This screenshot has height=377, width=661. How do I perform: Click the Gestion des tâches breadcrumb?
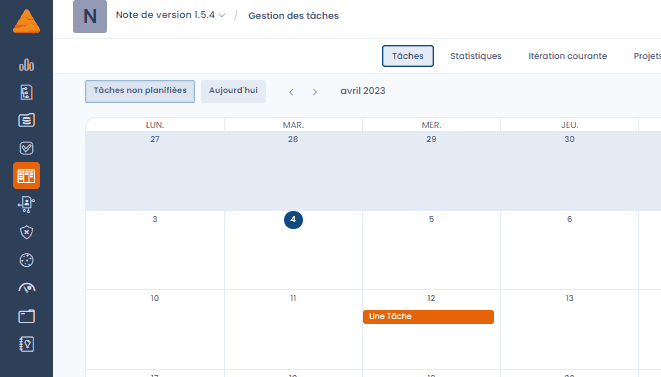tap(293, 16)
